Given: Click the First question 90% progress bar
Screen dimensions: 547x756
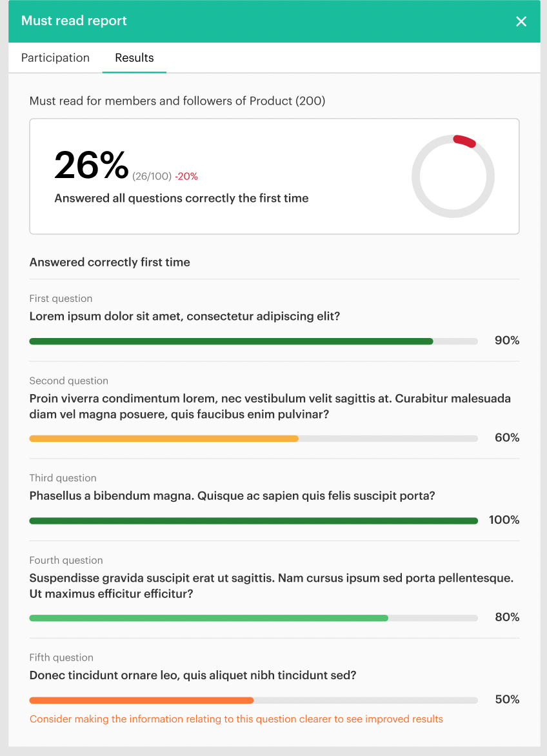Looking at the screenshot, I should pyautogui.click(x=231, y=341).
